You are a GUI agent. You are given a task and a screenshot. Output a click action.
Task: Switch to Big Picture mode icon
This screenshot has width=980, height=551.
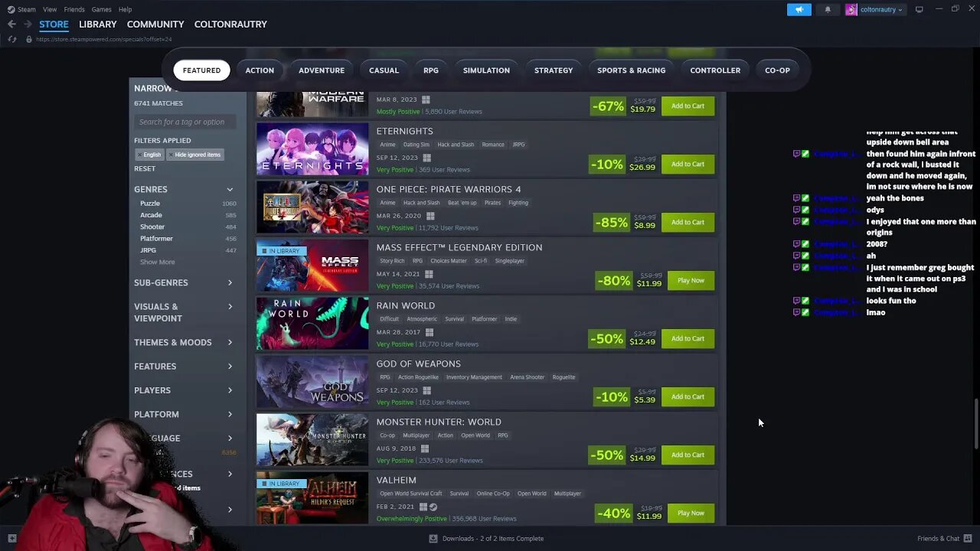919,9
